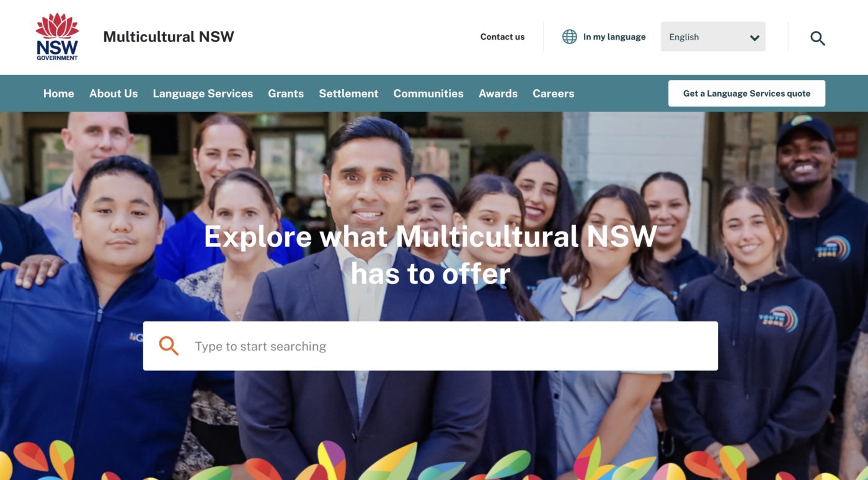The width and height of the screenshot is (868, 480).
Task: Click the In my language link
Action: click(614, 37)
